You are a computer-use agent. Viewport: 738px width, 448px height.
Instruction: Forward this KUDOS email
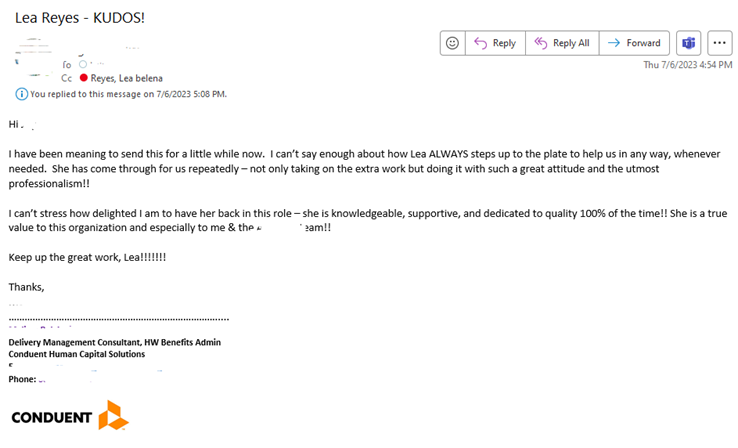pyautogui.click(x=634, y=43)
